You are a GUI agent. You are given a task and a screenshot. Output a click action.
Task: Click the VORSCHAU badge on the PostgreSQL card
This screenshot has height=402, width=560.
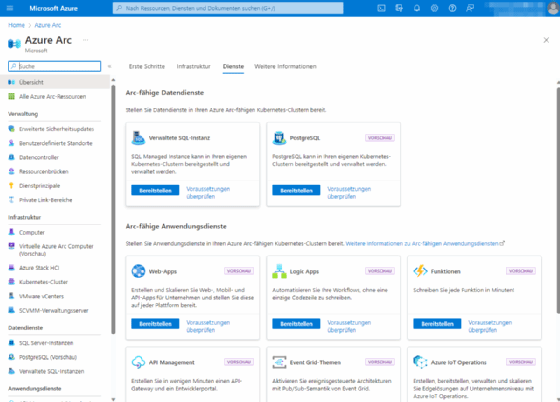(380, 138)
